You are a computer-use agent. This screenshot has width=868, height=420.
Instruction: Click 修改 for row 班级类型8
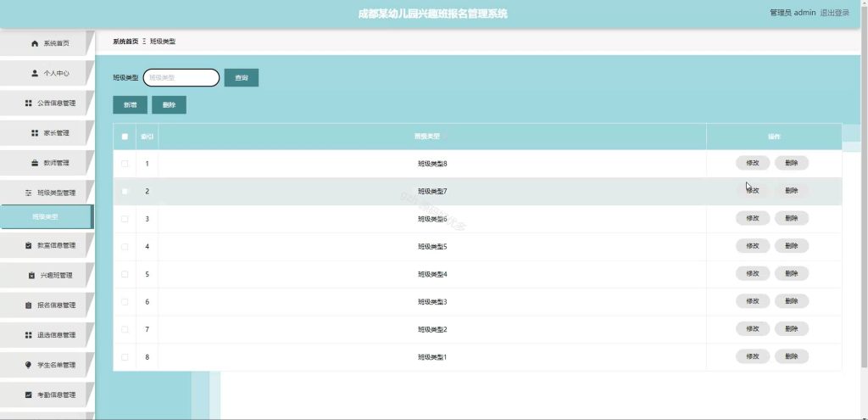coord(753,163)
